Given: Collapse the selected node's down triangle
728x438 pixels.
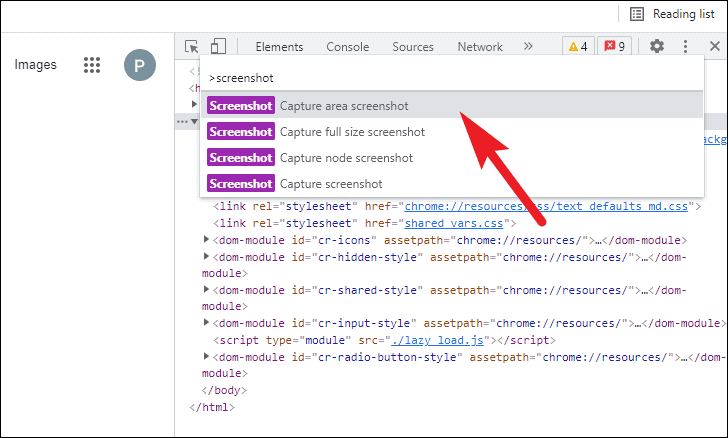Looking at the screenshot, I should [x=195, y=122].
